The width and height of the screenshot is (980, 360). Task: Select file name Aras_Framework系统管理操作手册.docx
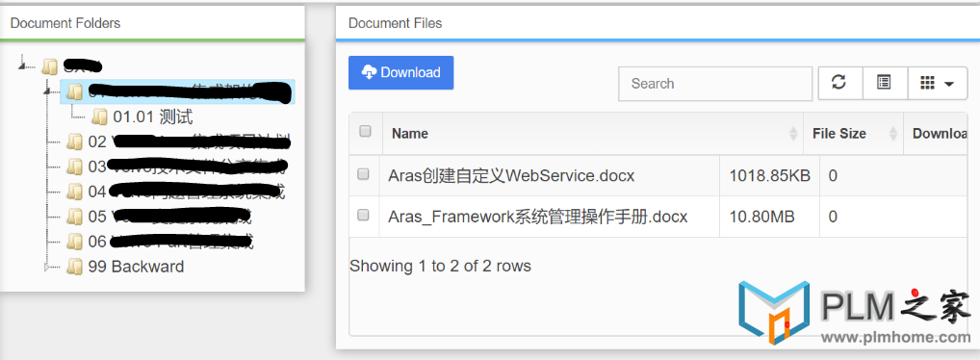[537, 217]
